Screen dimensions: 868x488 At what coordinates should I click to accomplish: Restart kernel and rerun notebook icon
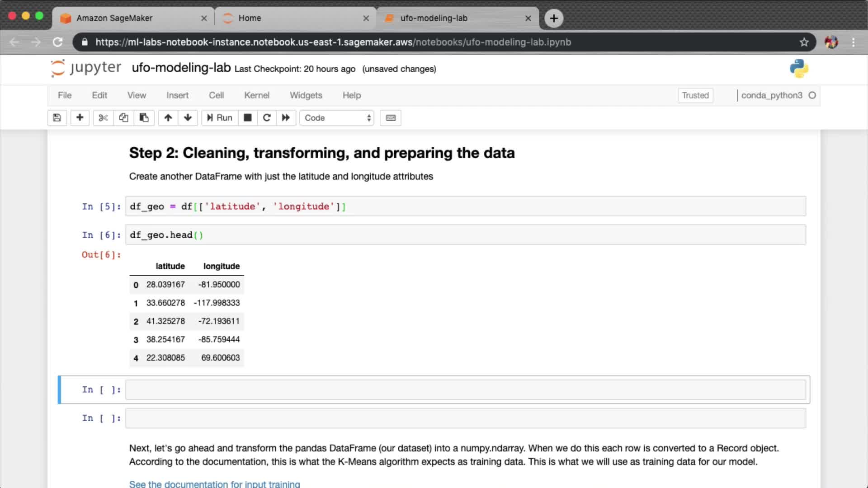(286, 118)
